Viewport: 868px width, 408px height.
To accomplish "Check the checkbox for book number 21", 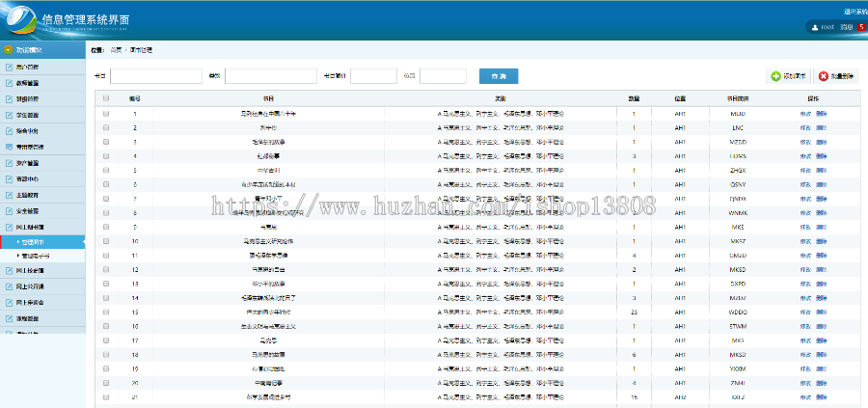I will [106, 397].
